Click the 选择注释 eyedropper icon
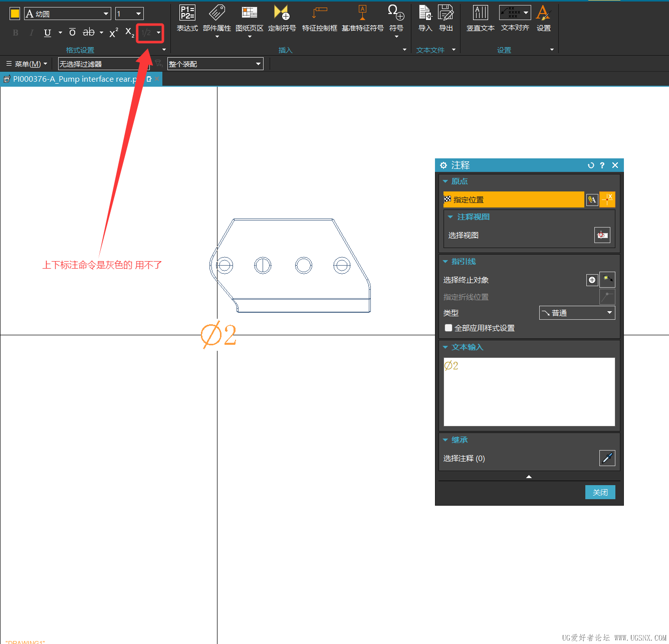Screen dimensions: 669x644 (x=607, y=458)
